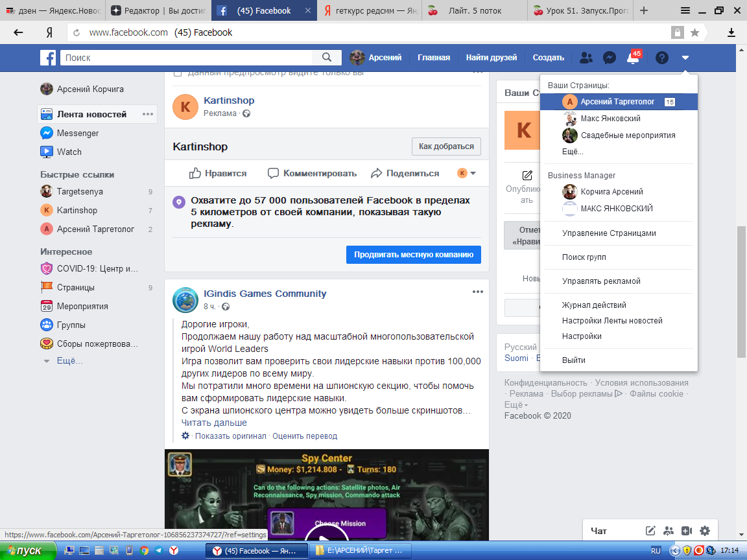This screenshot has width=747, height=560.
Task: Open the Читать дальше link
Action: click(214, 423)
